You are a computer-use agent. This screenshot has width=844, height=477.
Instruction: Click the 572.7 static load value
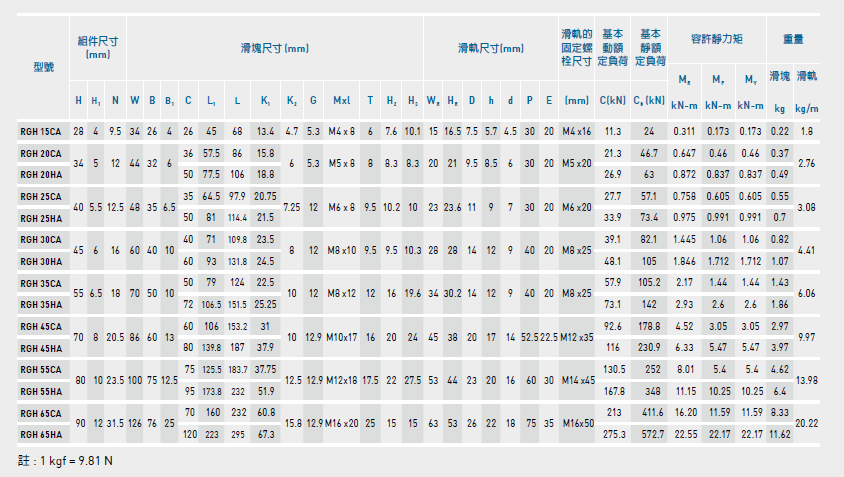[x=649, y=434]
